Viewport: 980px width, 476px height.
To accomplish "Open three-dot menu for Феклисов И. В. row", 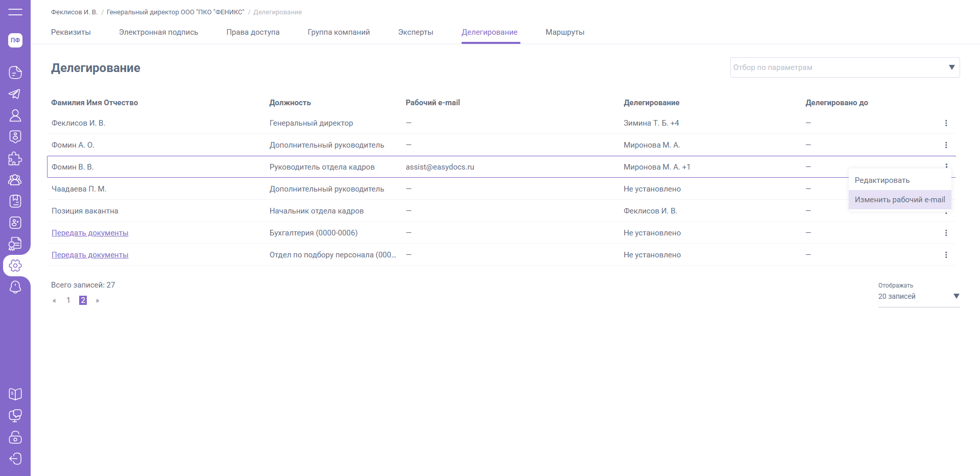I will click(946, 123).
